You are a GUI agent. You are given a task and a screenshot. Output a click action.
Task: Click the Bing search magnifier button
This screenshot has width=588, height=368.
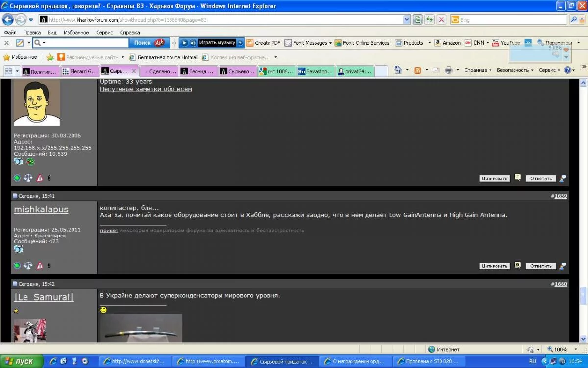point(574,20)
